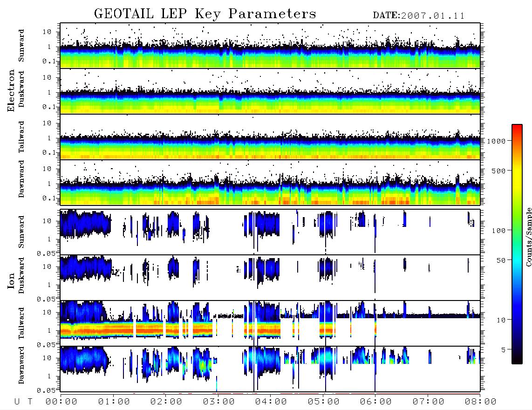Image resolution: width=532 pixels, height=410 pixels.
Task: Click the 06:00 time tick label
Action: click(x=376, y=402)
